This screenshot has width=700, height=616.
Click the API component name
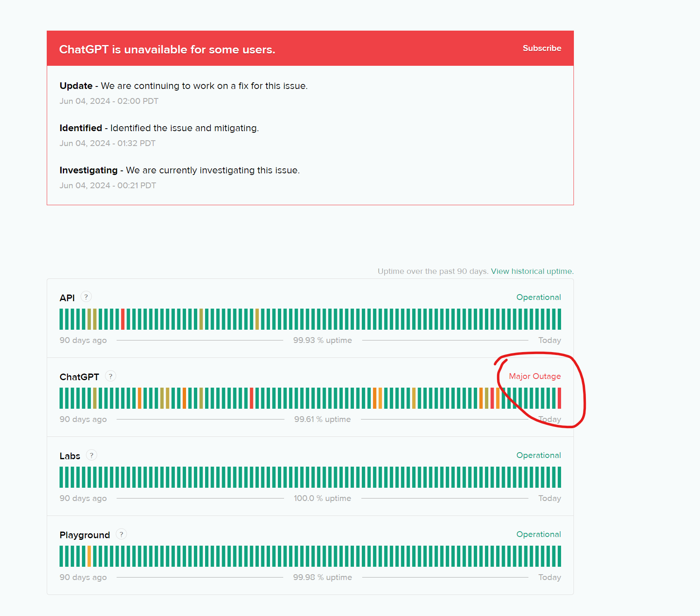coord(67,298)
